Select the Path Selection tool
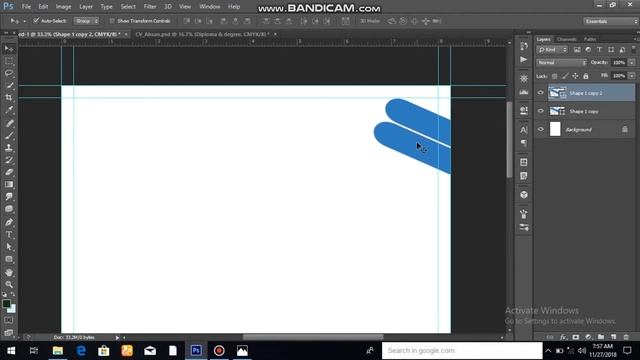This screenshot has height=360, width=640. point(9,247)
